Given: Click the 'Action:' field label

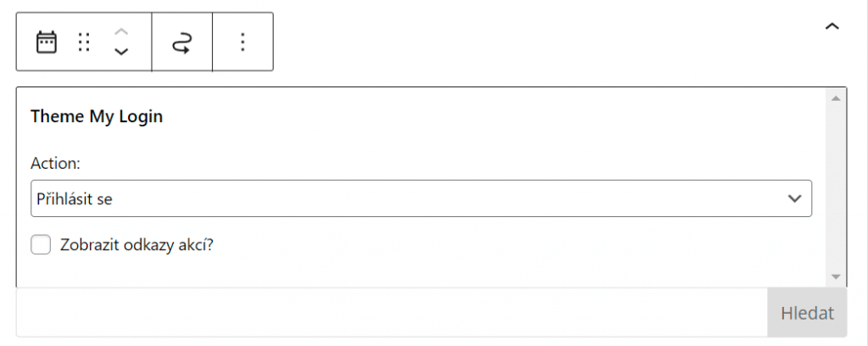Looking at the screenshot, I should [55, 164].
